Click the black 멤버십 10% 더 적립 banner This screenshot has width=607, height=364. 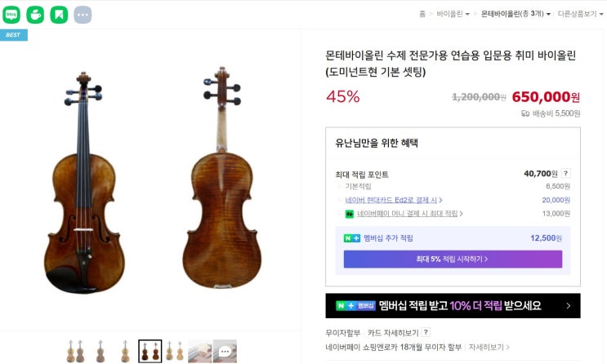453,306
